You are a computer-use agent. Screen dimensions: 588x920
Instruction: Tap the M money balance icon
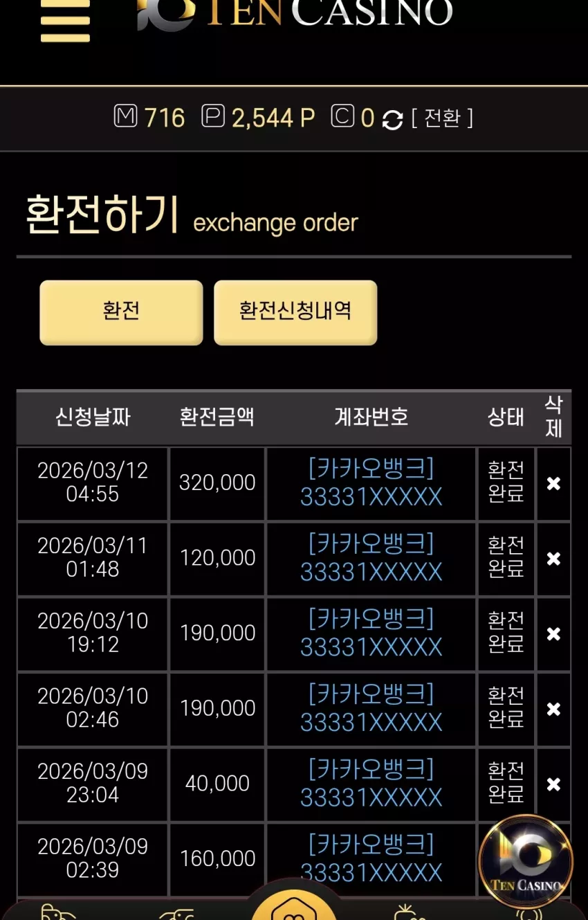point(125,116)
